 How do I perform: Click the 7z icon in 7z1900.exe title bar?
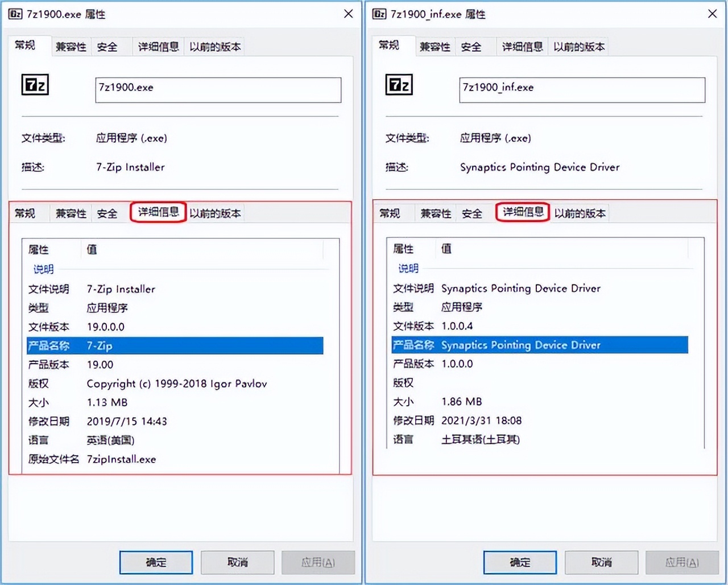tap(15, 14)
